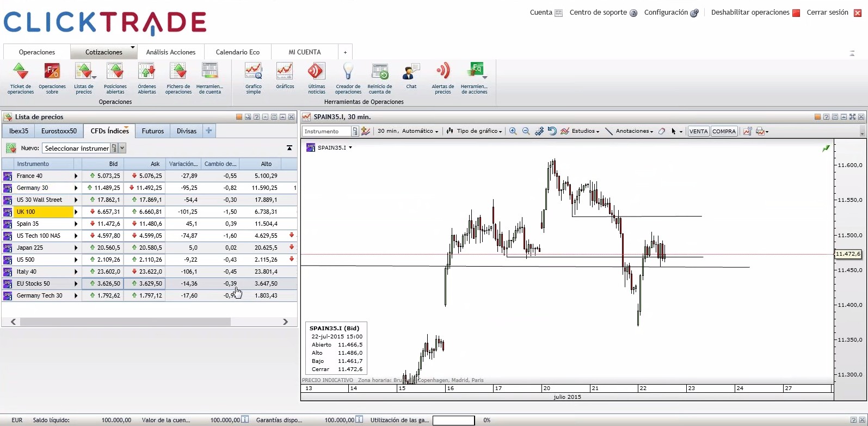
Task: Expand the France 40 row arrow
Action: point(76,176)
